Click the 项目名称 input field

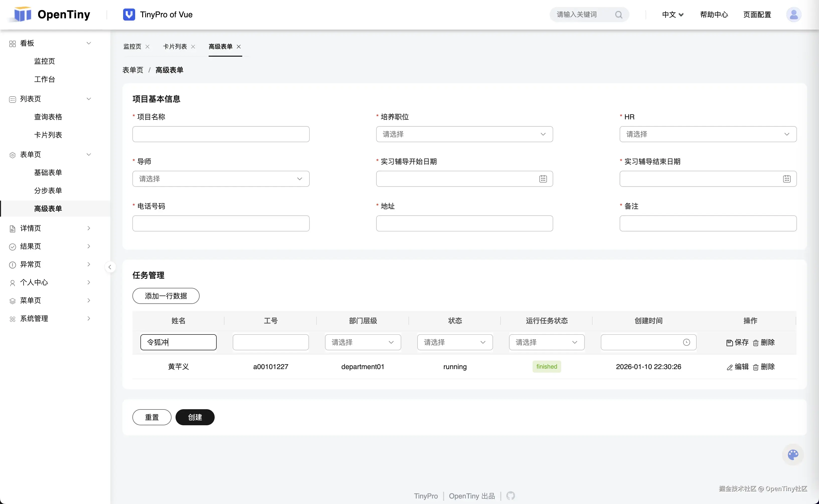[221, 134]
